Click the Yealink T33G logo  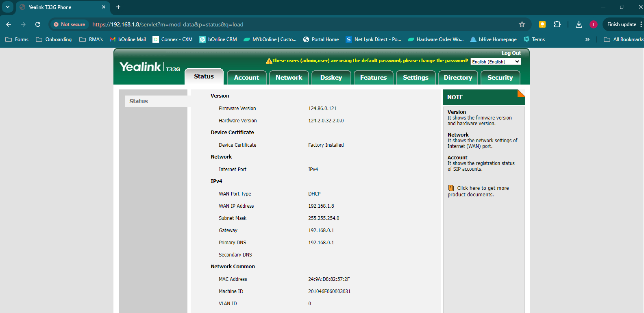click(150, 67)
